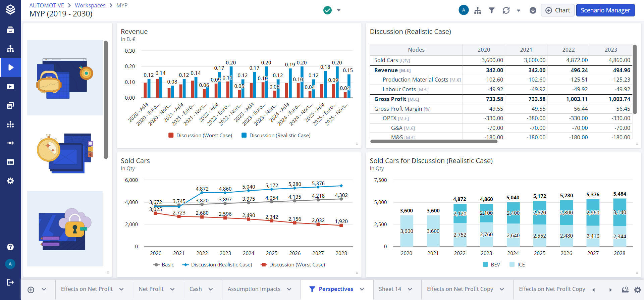
Task: Toggle Basic series in Sold Cars legend
Action: 163,265
